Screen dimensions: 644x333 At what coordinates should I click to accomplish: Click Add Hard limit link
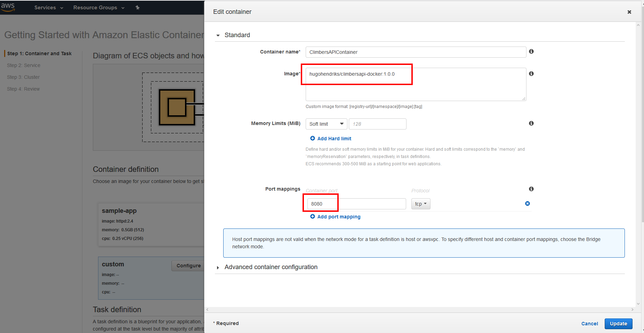tap(334, 139)
